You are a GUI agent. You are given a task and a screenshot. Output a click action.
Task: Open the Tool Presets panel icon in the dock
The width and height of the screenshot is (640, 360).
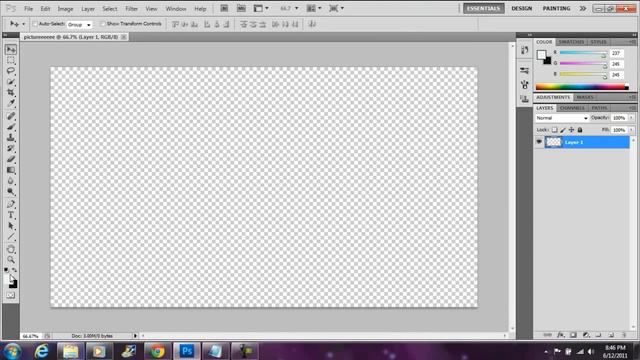(x=524, y=71)
